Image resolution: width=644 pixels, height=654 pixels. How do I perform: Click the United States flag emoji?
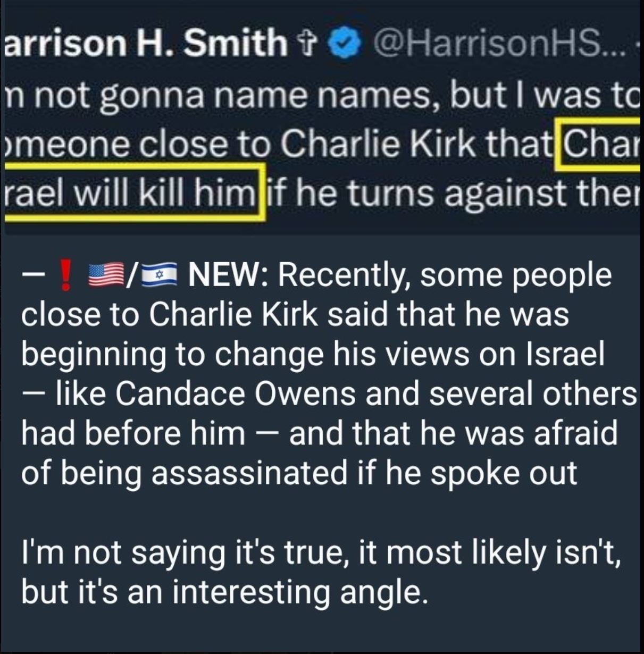tap(105, 276)
